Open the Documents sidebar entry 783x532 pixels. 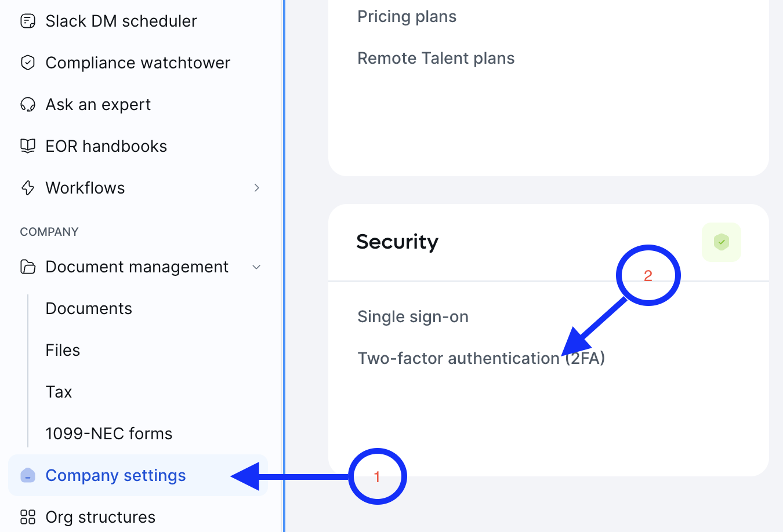89,308
